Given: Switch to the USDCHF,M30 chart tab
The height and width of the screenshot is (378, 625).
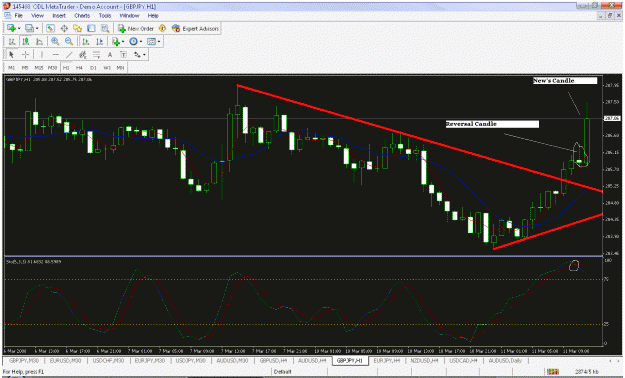Looking at the screenshot, I should tap(108, 360).
